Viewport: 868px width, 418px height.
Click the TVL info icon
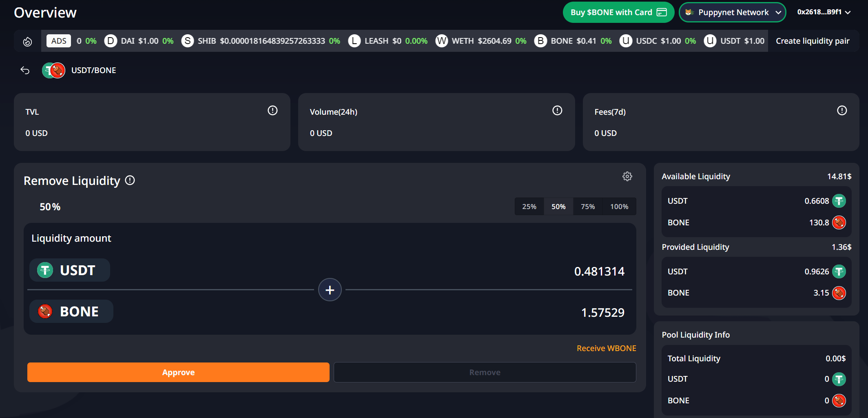click(272, 111)
